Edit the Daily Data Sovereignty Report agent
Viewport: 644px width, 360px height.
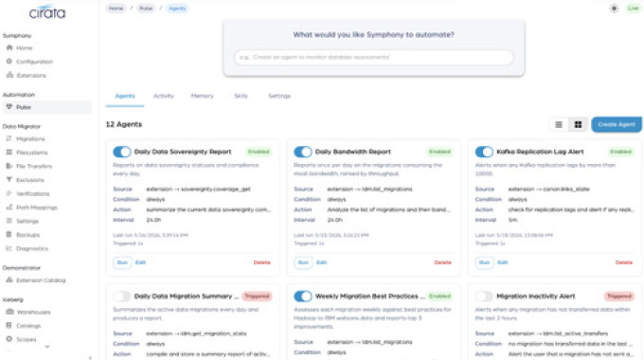(140, 262)
